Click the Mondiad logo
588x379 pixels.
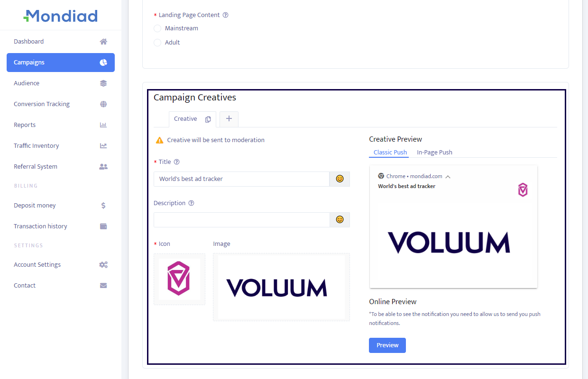click(61, 16)
